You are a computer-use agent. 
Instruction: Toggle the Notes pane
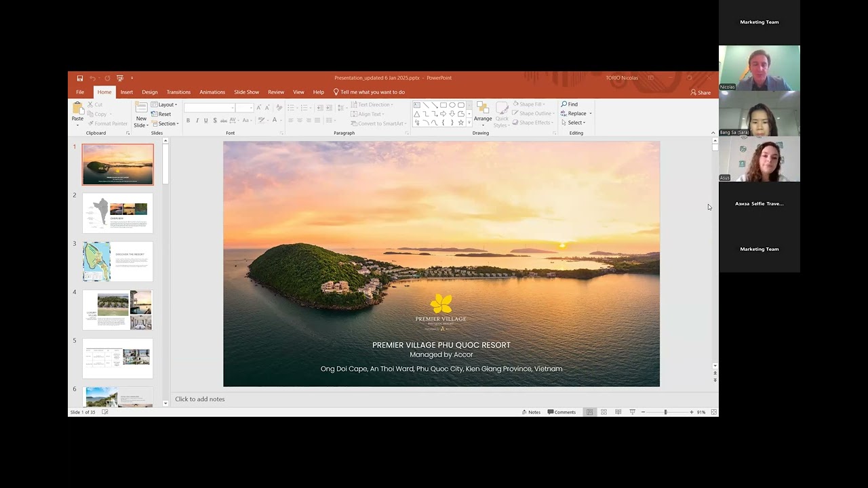point(532,412)
